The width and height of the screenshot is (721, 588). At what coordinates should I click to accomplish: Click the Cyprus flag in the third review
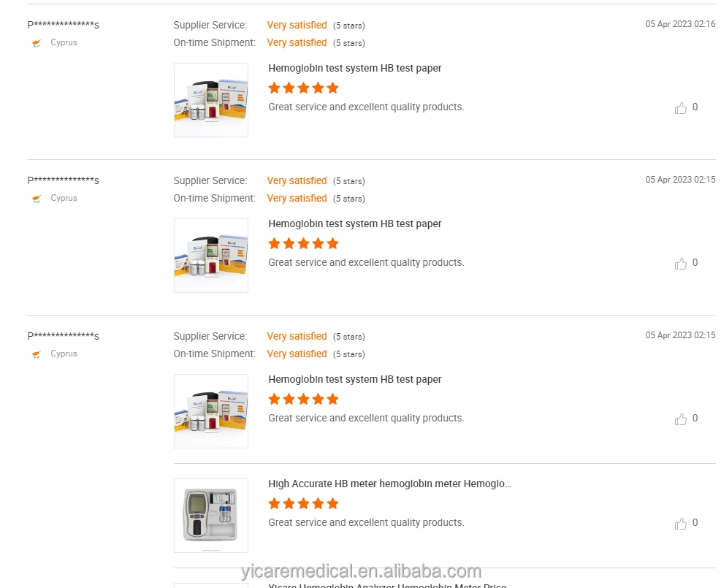[37, 354]
